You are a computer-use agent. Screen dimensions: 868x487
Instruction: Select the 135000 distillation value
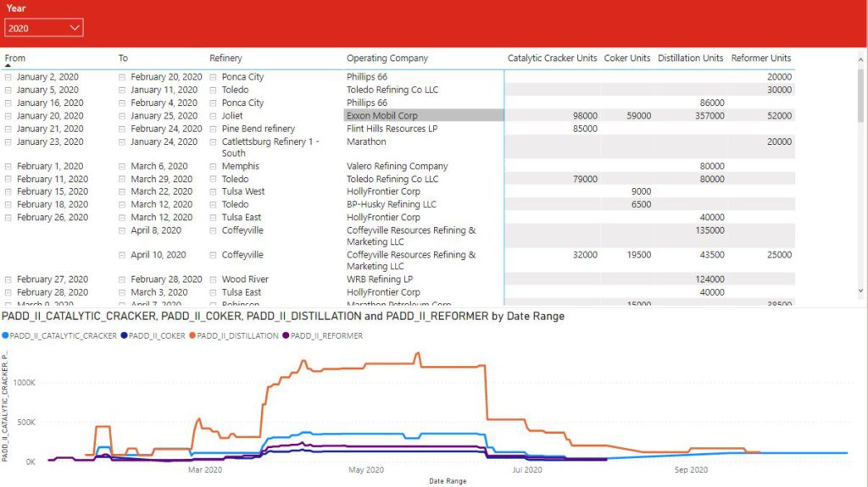(709, 230)
